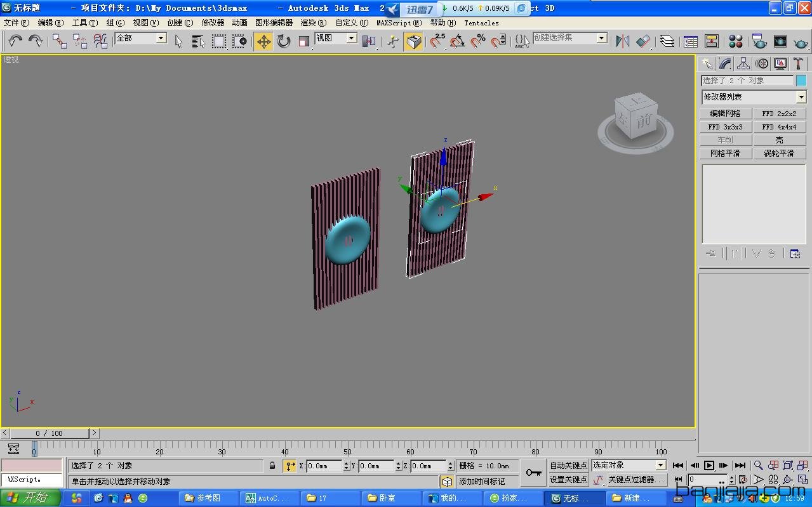This screenshot has width=812, height=507.
Task: Click the X coordinate input field
Action: point(324,466)
